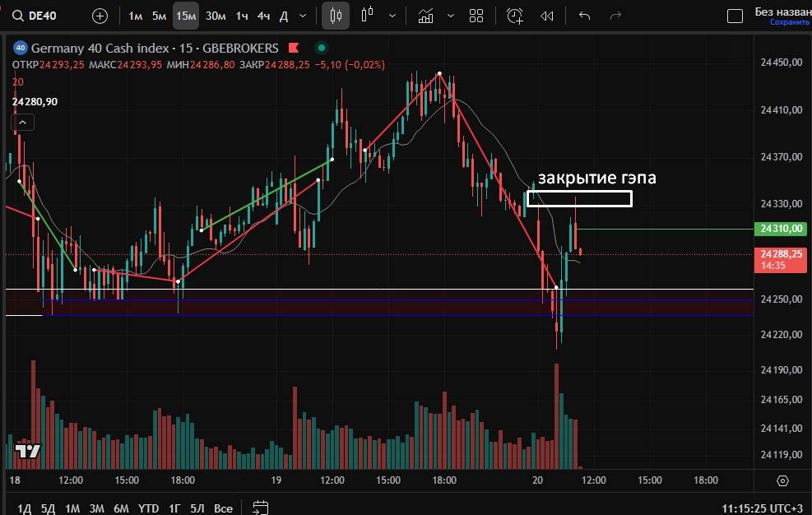Undo last action with arrow icon
812x515 pixels.
[x=585, y=16]
